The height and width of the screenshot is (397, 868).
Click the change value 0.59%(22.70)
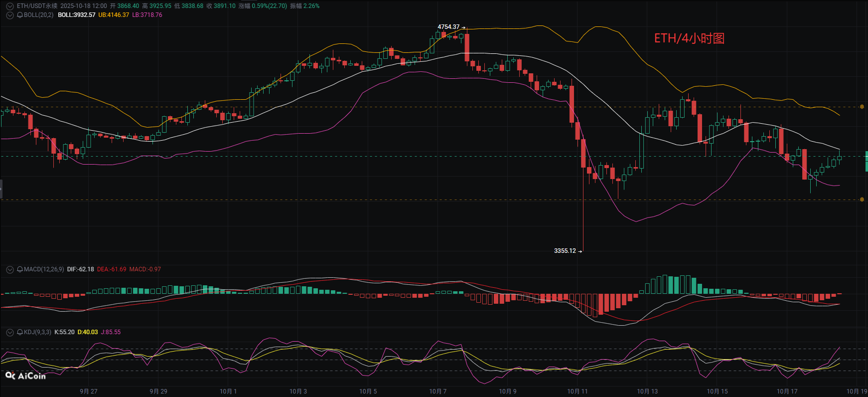pos(270,6)
